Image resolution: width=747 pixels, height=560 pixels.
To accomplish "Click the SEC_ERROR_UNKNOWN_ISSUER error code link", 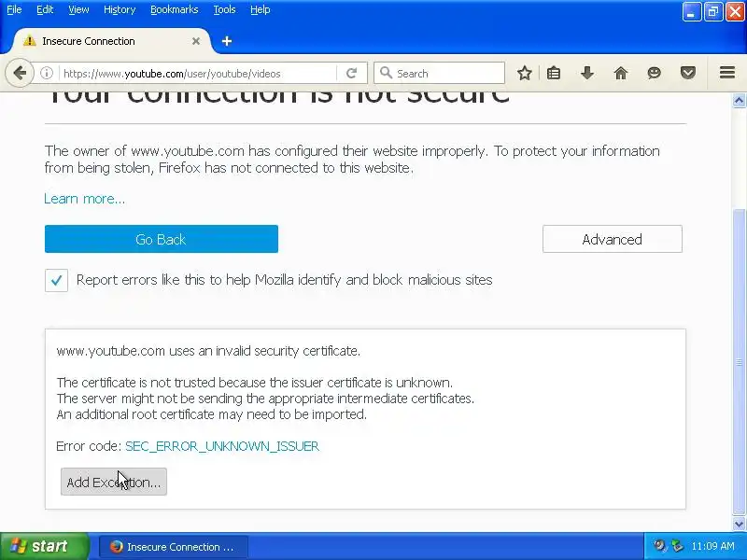I will click(222, 446).
